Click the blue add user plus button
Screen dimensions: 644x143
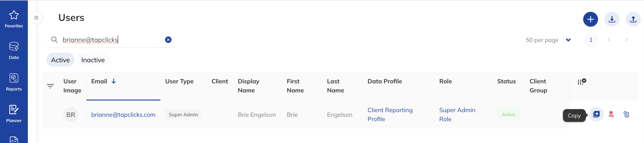click(x=590, y=19)
